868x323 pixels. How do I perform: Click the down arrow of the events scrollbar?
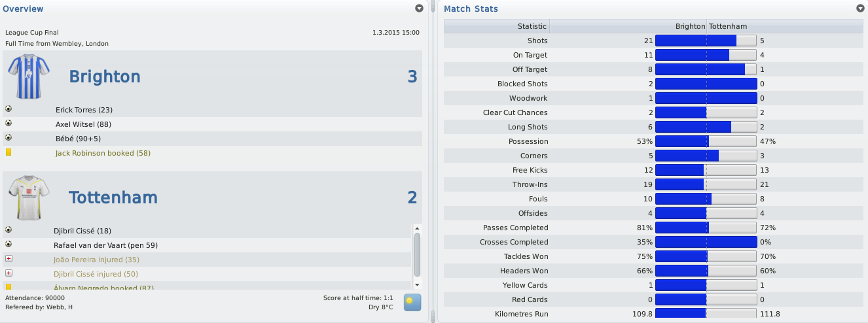coord(417,284)
